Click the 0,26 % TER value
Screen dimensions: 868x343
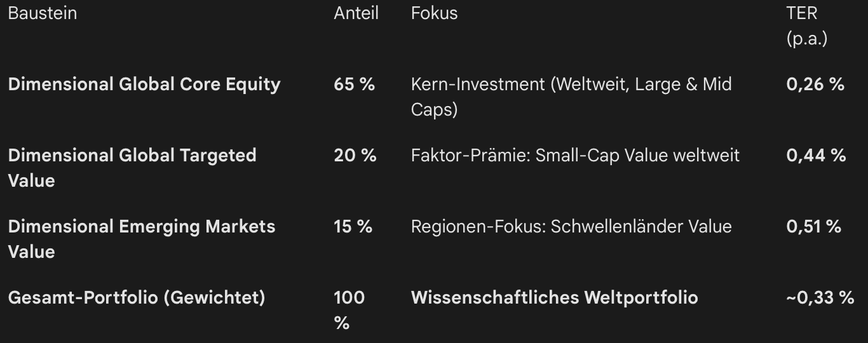(x=815, y=84)
